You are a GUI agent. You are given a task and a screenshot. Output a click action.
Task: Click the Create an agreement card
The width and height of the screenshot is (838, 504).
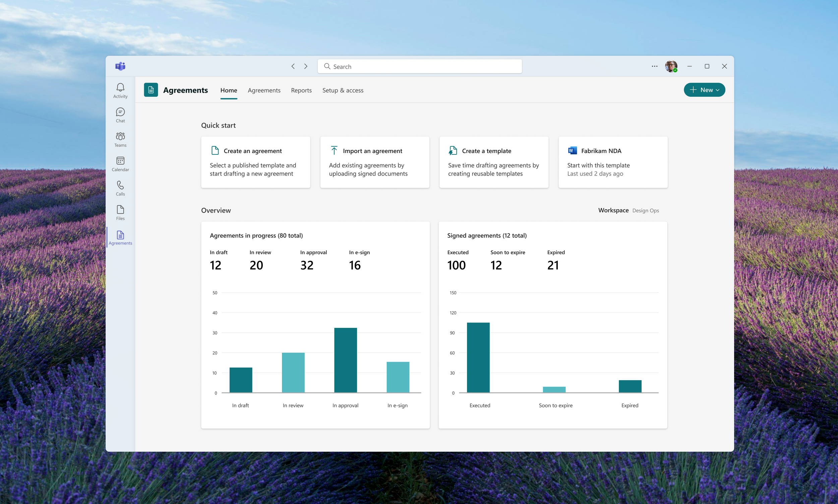pyautogui.click(x=255, y=162)
